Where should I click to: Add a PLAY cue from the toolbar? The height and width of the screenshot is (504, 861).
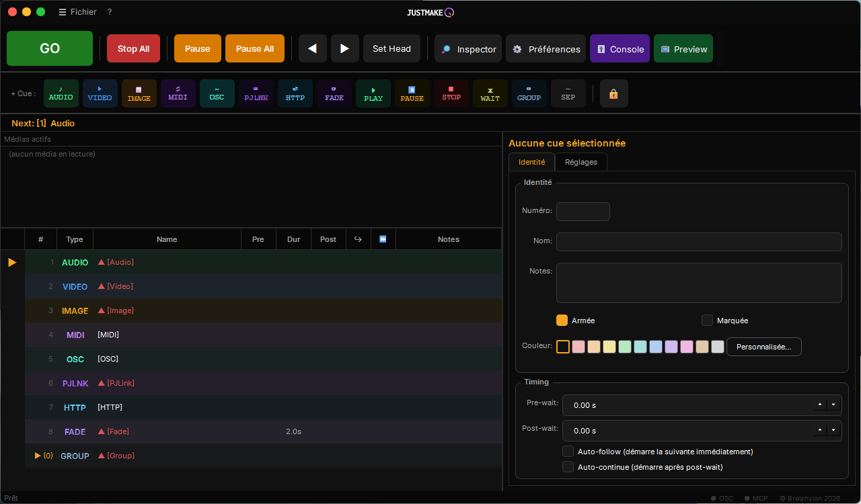[x=373, y=93]
